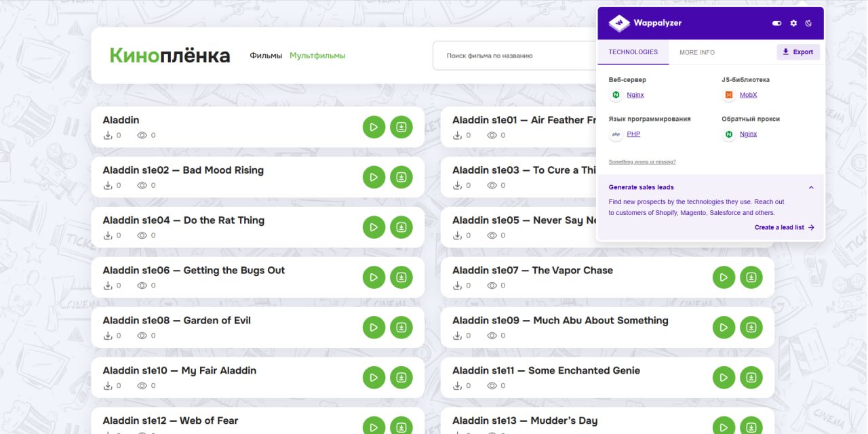This screenshot has height=434, width=868.
Task: Download the Aladdin movie entry
Action: pyautogui.click(x=401, y=127)
